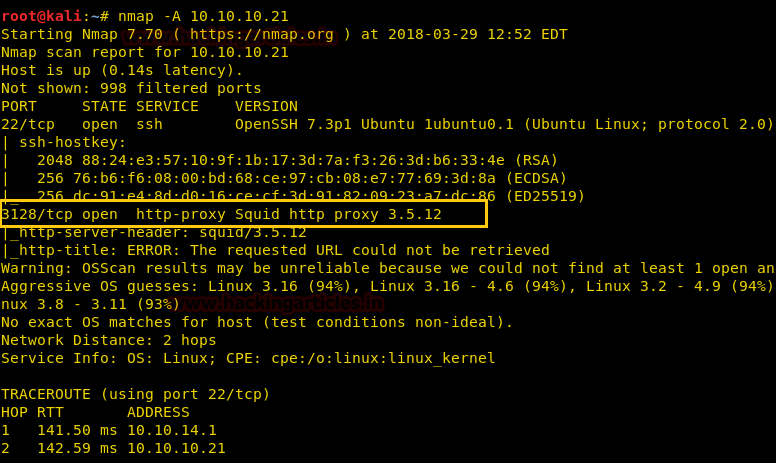The height and width of the screenshot is (463, 776).
Task: Click traceroute hop 2 address 10.10.10.21
Action: (x=176, y=448)
